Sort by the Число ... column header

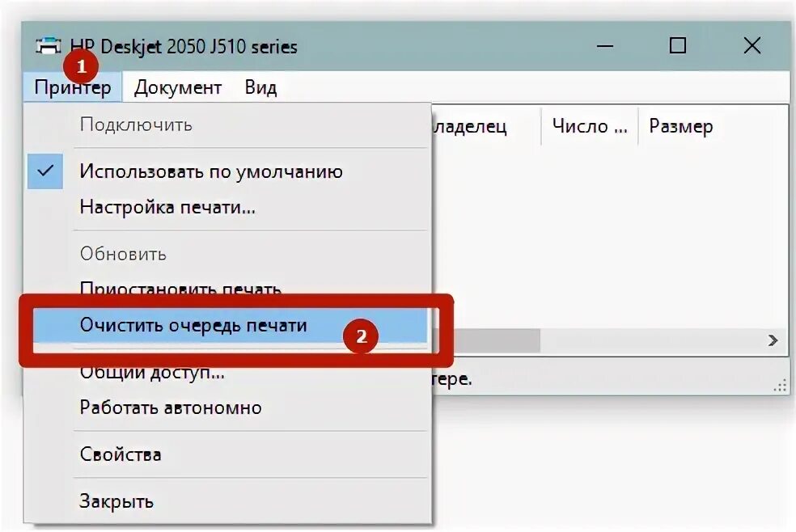click(590, 126)
